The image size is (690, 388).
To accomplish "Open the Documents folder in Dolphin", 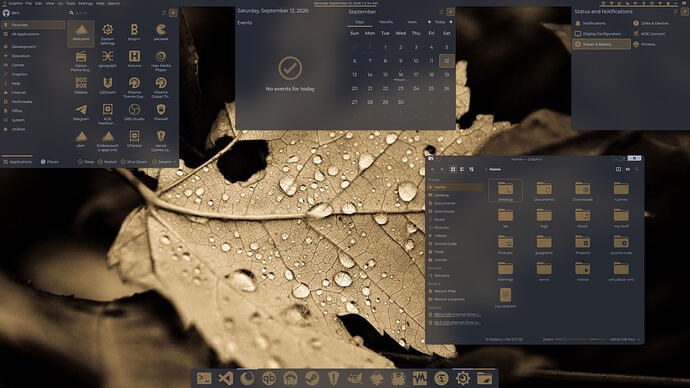I will coord(544,191).
